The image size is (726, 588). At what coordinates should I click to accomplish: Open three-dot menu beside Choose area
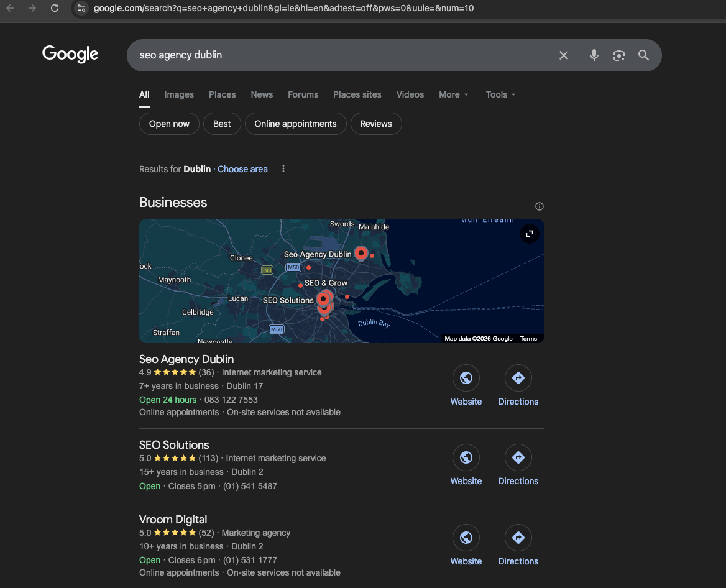(283, 169)
